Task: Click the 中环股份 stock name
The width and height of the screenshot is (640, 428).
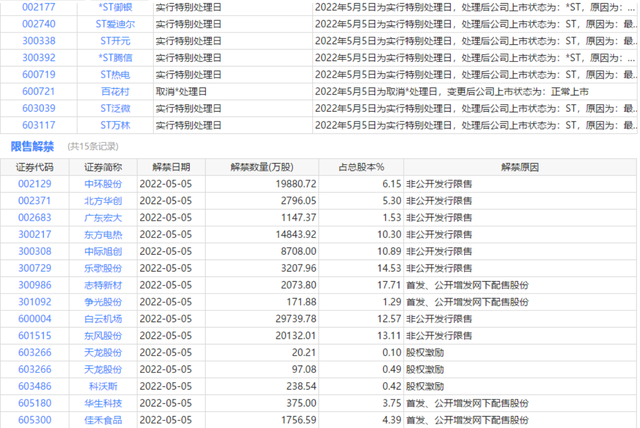Action: click(103, 184)
